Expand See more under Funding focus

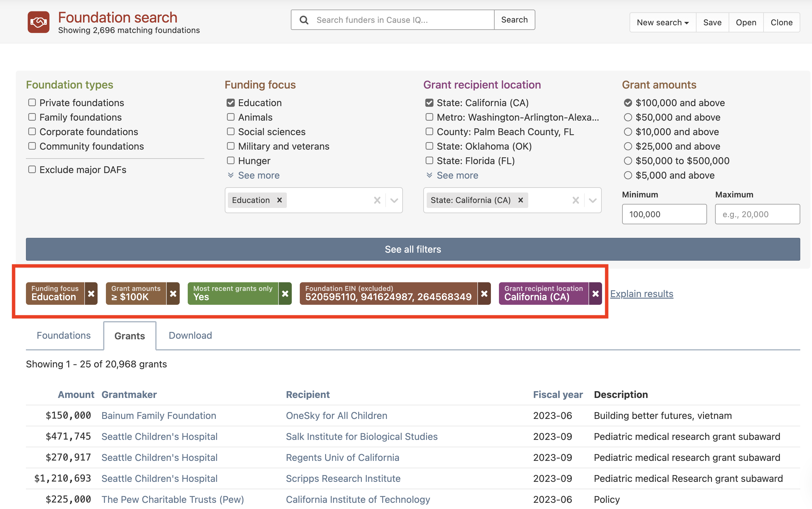(x=258, y=176)
